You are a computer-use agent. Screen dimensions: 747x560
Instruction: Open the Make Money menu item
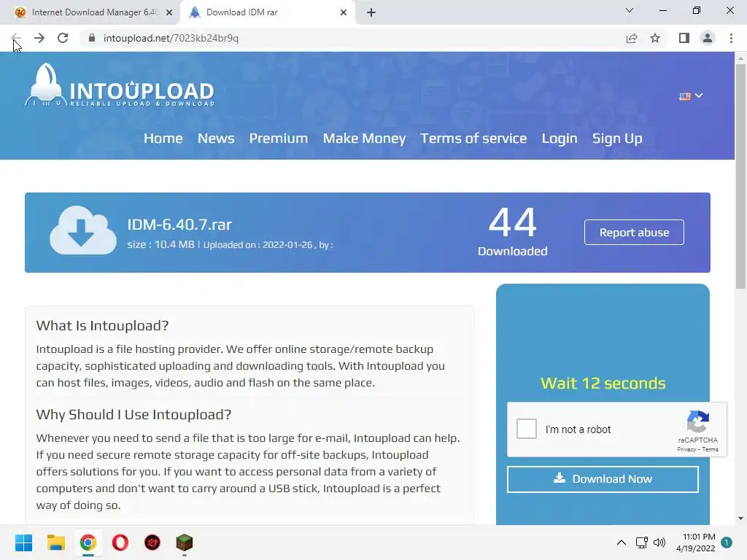point(364,138)
